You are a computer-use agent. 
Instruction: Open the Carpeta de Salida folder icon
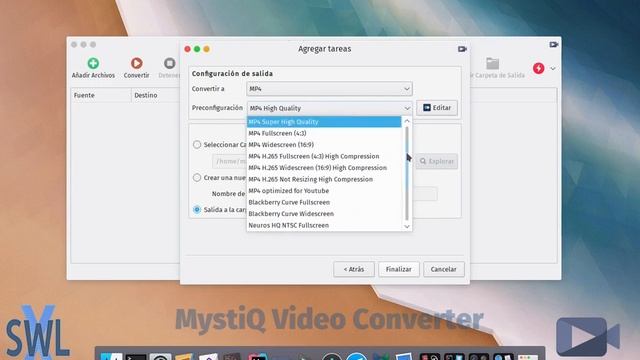coord(493,64)
